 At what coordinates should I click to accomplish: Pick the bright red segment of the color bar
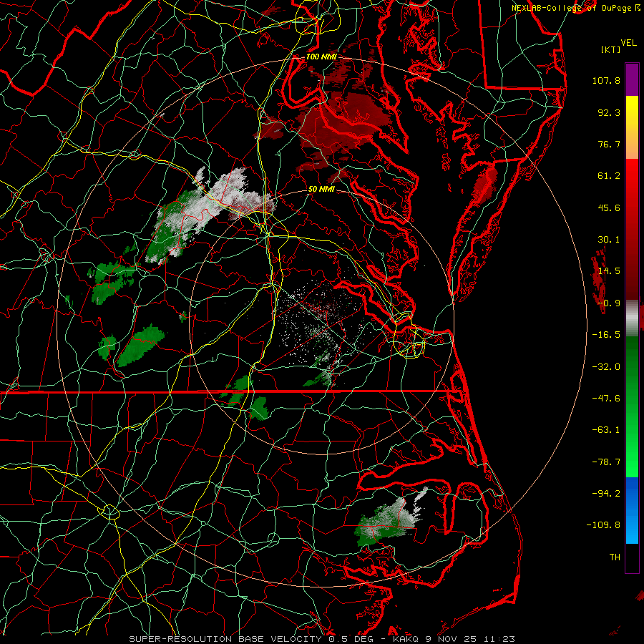tap(632, 177)
